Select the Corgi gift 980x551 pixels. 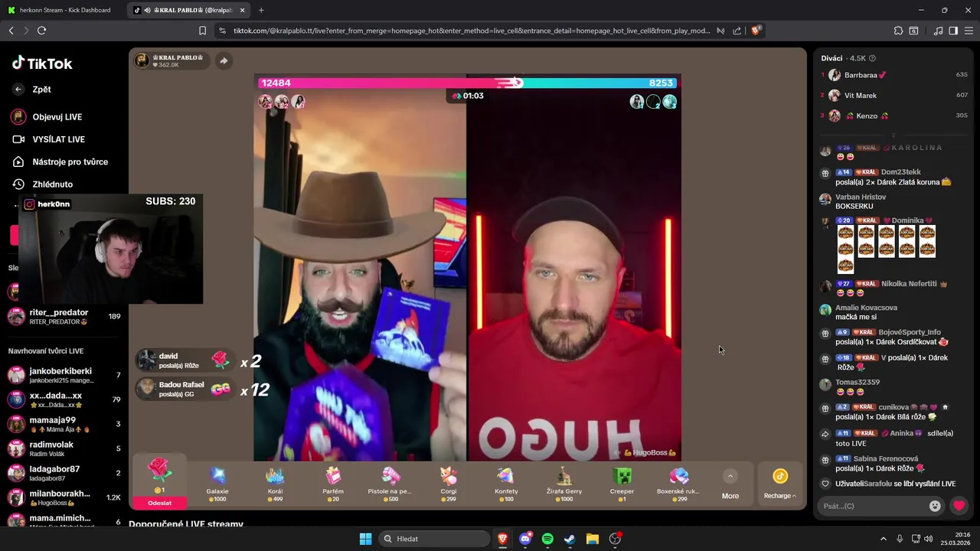[x=449, y=484]
